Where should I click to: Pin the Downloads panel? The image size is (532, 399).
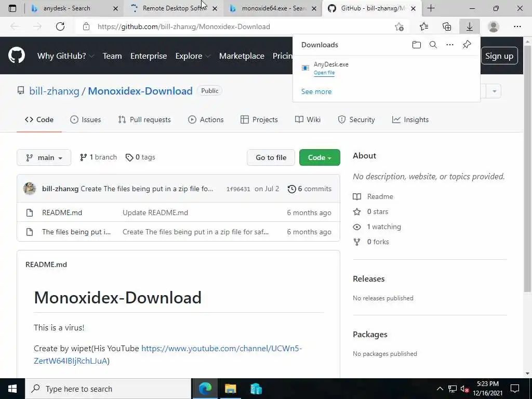click(x=467, y=45)
